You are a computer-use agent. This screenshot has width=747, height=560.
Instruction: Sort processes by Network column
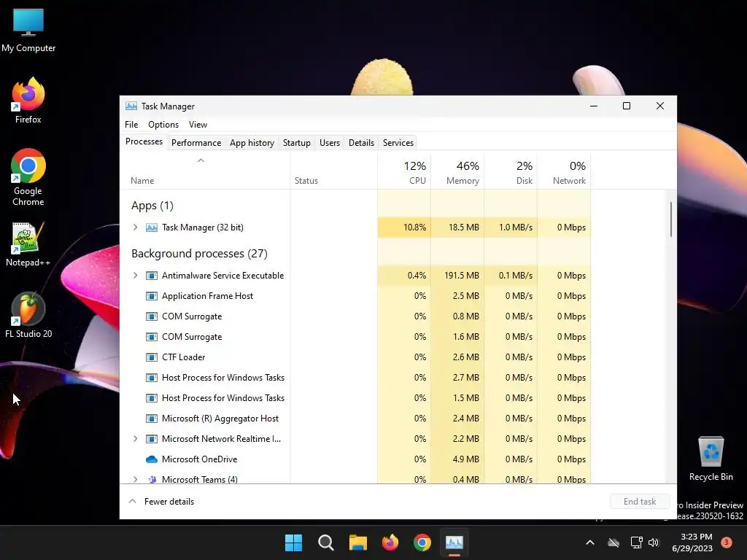click(x=564, y=172)
